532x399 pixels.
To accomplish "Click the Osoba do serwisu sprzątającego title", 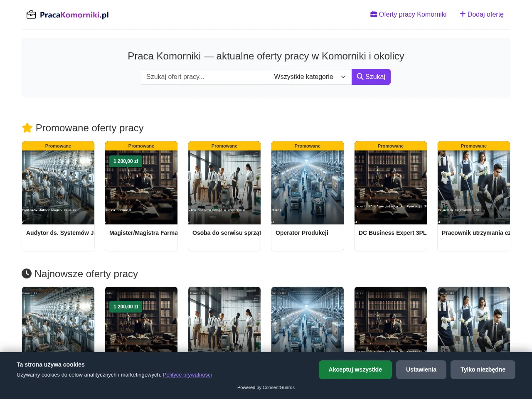I will [227, 233].
